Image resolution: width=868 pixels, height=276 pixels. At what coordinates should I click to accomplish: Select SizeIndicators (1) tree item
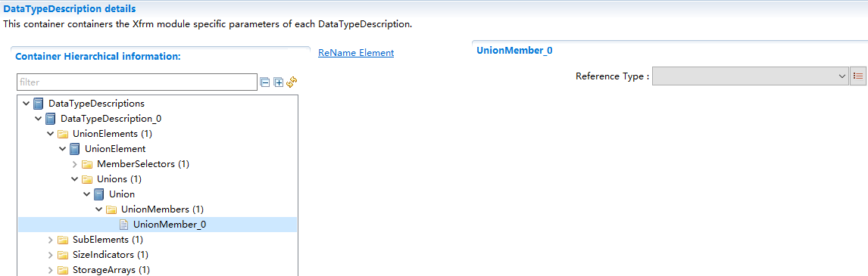tap(110, 255)
